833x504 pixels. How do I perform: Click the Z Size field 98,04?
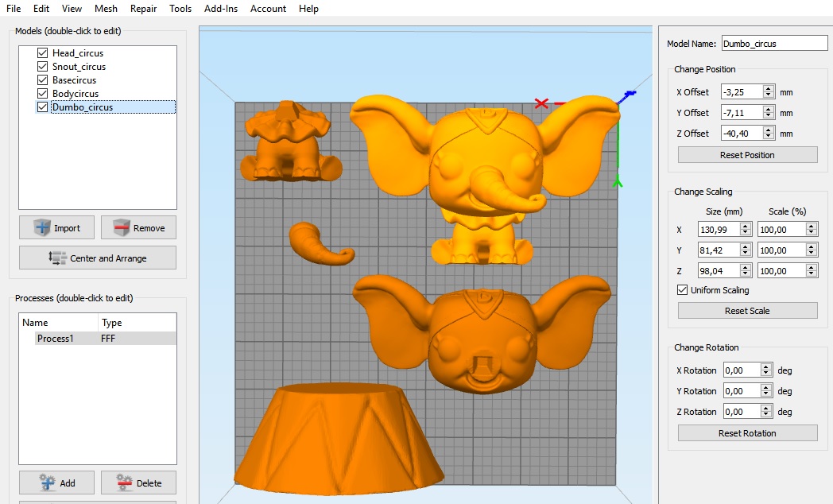tap(719, 271)
